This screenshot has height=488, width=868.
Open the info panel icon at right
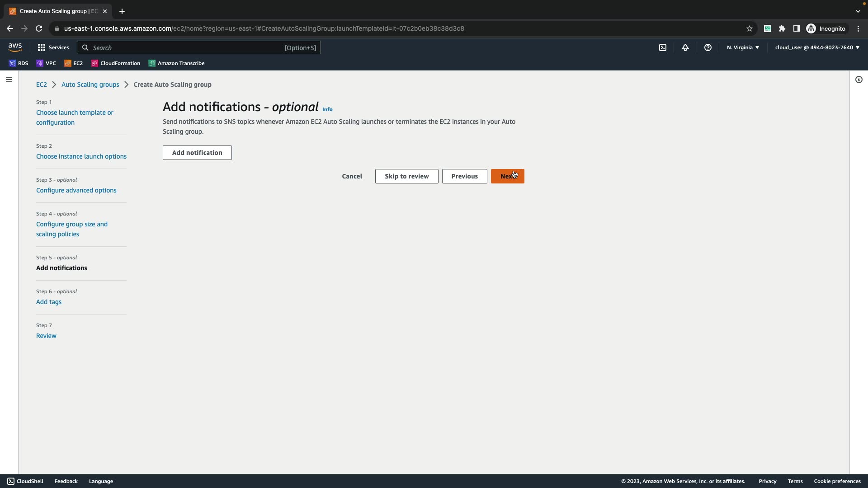click(x=859, y=80)
